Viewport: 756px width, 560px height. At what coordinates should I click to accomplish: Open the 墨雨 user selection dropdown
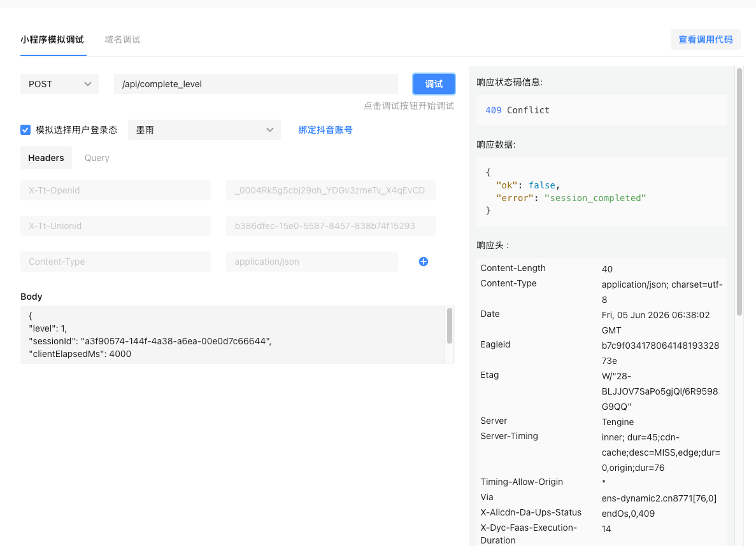[204, 130]
